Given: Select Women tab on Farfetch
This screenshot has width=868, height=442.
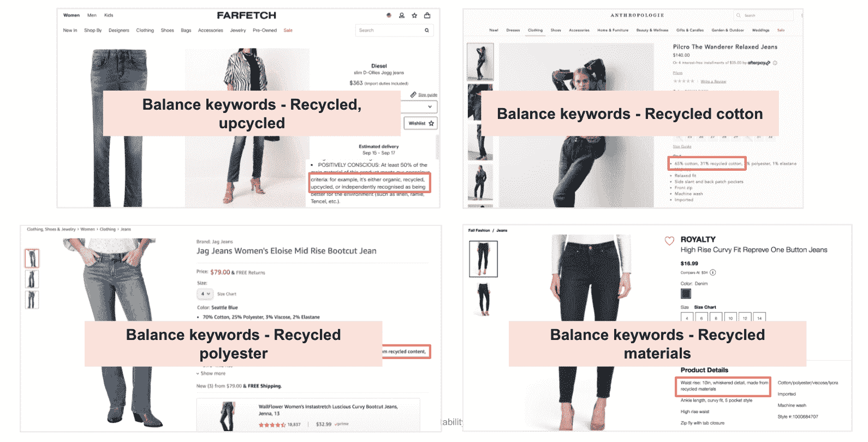Looking at the screenshot, I should [72, 15].
